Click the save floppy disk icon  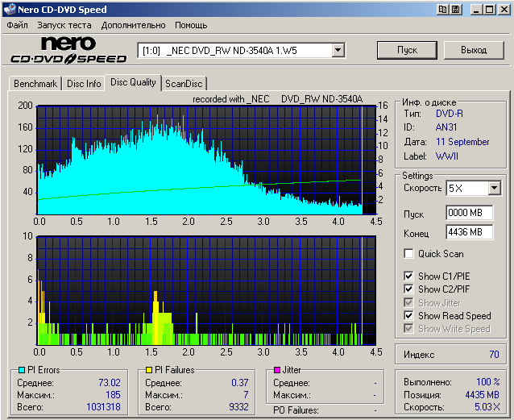pos(456,9)
